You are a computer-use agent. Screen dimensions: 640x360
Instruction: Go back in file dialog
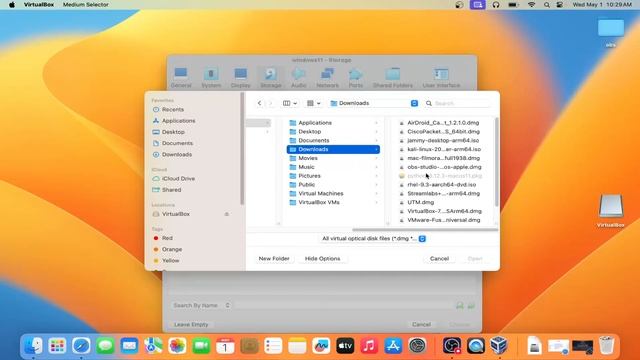point(259,103)
